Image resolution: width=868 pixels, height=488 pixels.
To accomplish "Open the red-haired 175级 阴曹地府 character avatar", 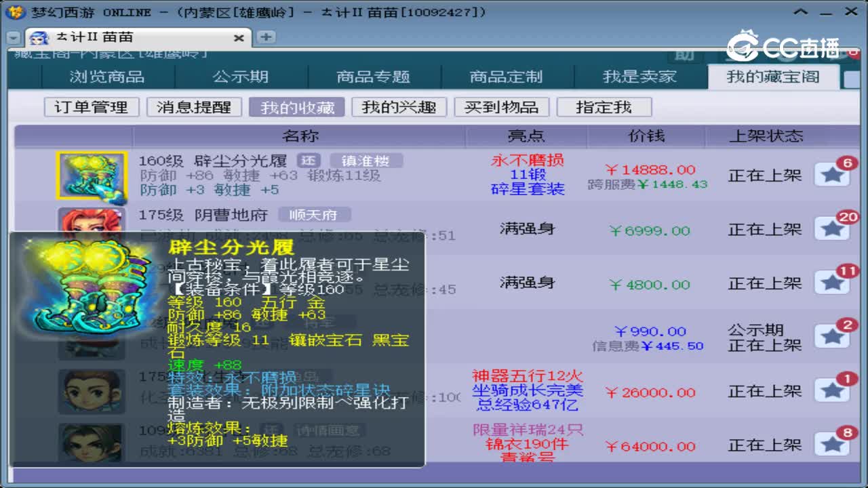I will [x=92, y=219].
